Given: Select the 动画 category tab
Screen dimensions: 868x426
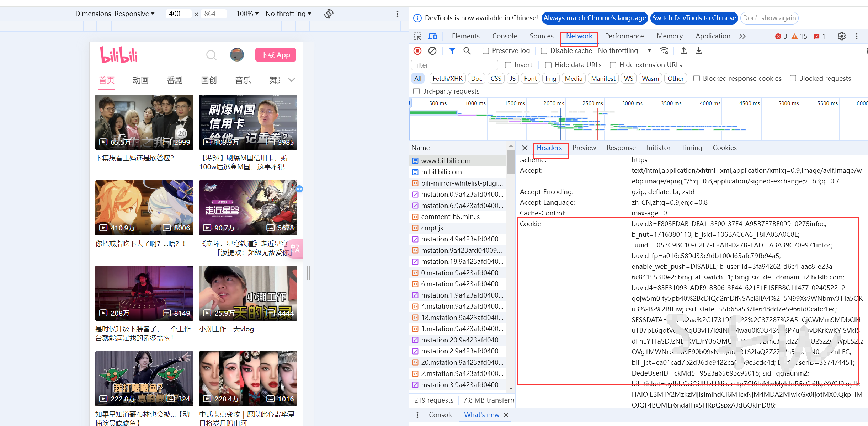Looking at the screenshot, I should pyautogui.click(x=140, y=80).
